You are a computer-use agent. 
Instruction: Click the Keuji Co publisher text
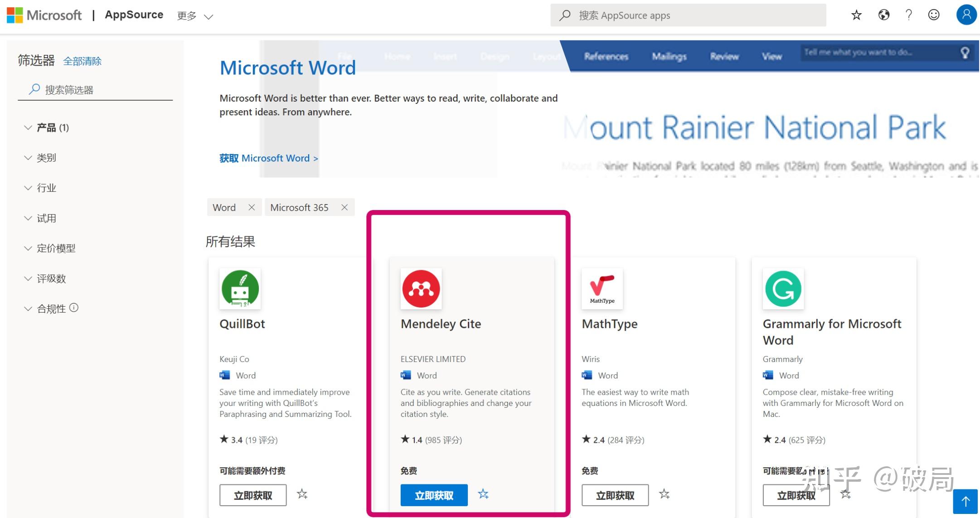(x=234, y=359)
